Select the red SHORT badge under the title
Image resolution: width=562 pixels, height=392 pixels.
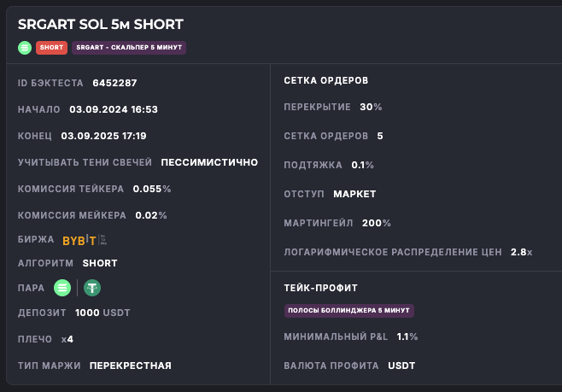(51, 47)
